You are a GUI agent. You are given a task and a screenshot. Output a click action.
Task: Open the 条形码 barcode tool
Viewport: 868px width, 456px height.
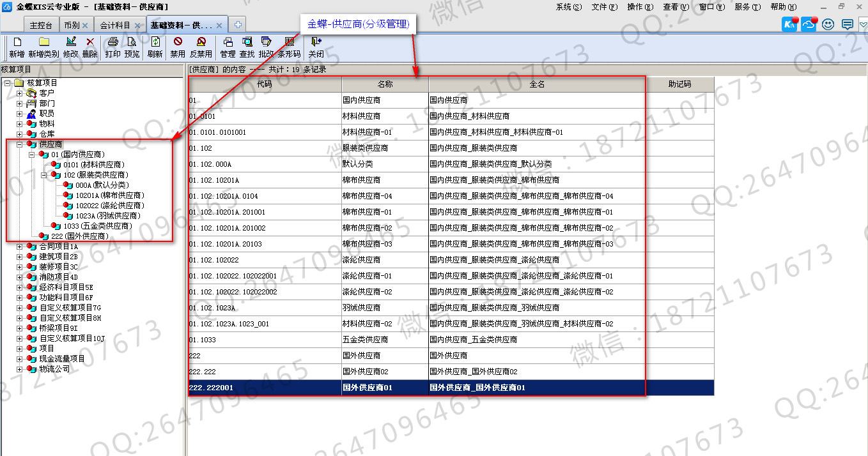[289, 43]
